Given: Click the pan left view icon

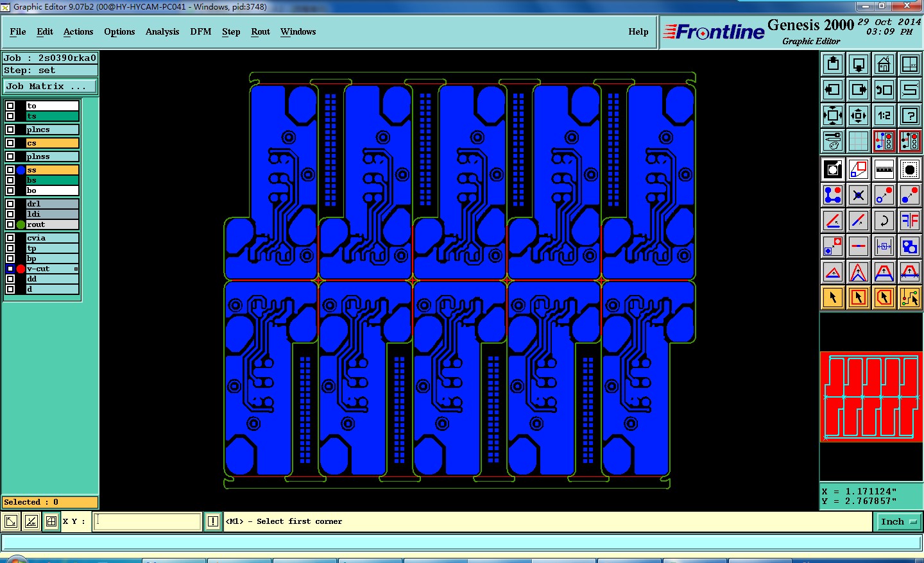Looking at the screenshot, I should [x=833, y=90].
